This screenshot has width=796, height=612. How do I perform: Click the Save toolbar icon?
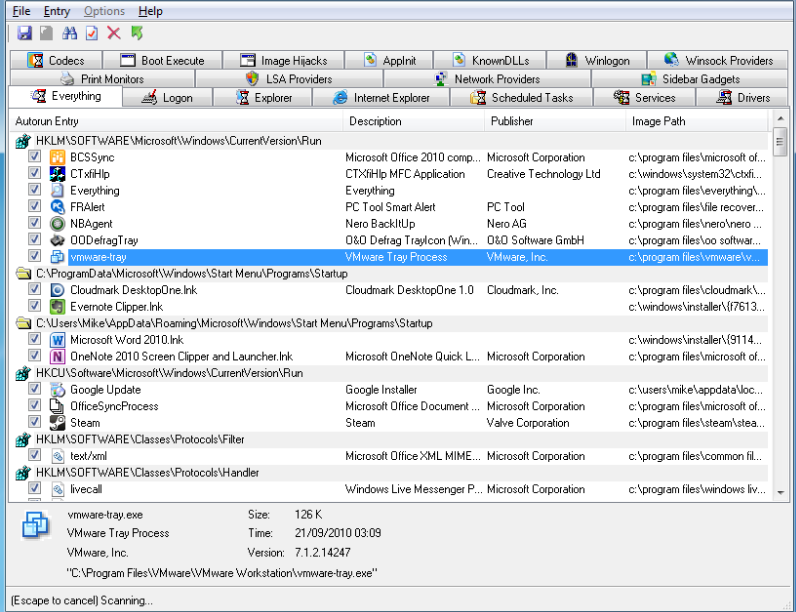(24, 33)
